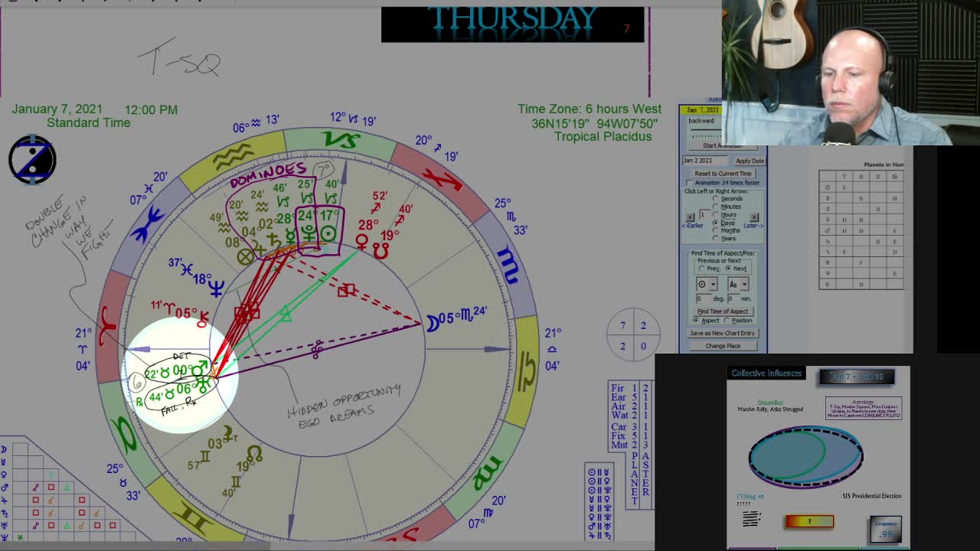Click the US Presidential Election text
This screenshot has height=551, width=980.
[x=872, y=496]
